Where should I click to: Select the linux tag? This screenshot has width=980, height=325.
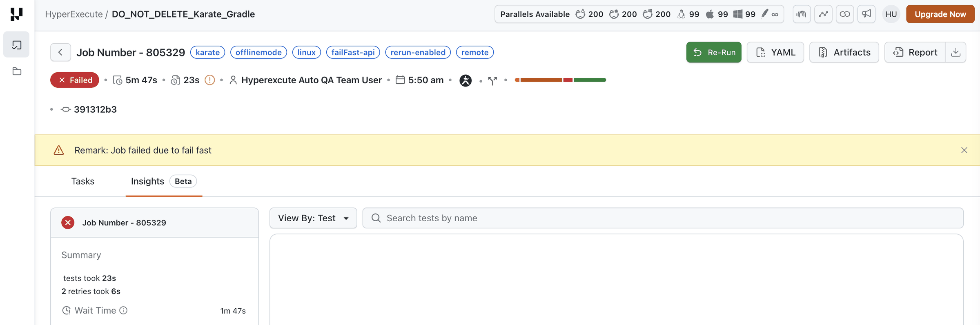[x=307, y=52]
